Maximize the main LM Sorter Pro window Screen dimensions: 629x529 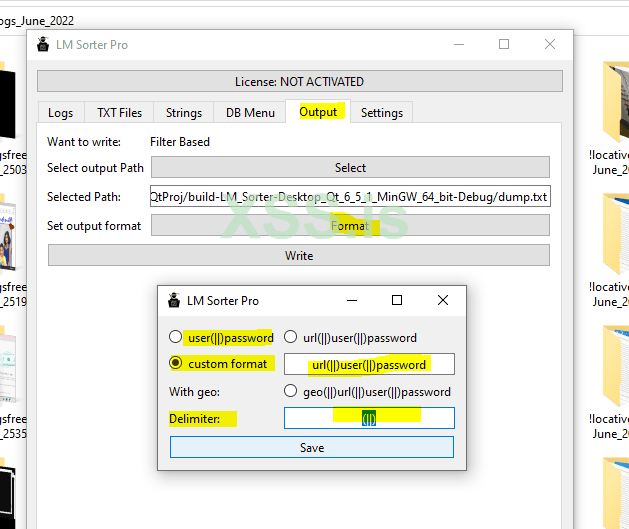(x=504, y=44)
